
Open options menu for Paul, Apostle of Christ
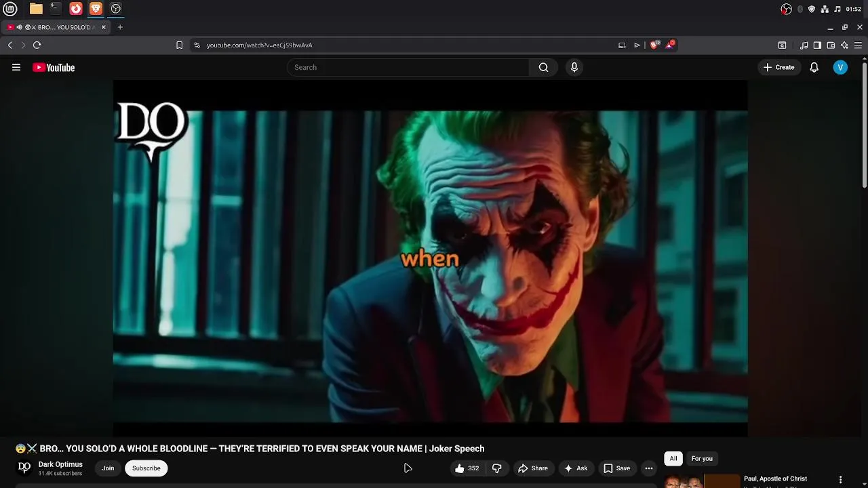[840, 480]
